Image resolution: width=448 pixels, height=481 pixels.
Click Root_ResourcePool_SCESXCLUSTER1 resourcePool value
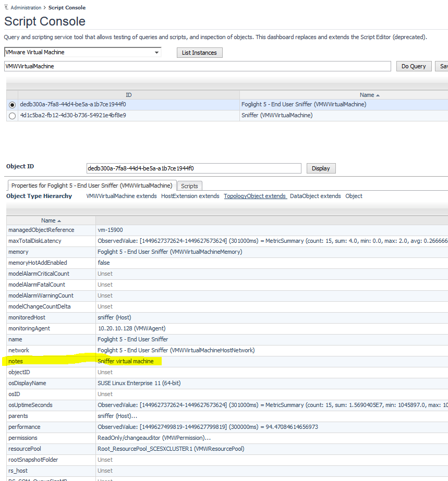click(171, 449)
